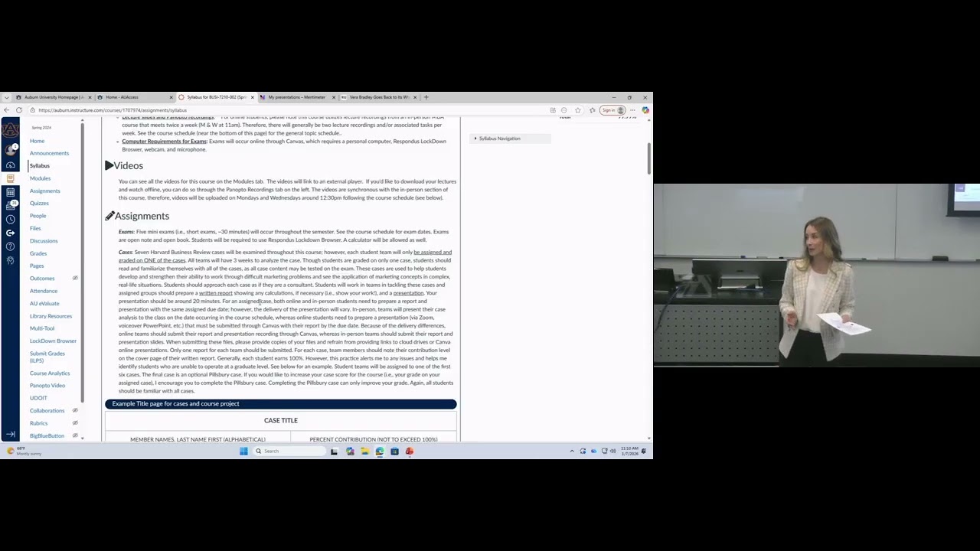
Task: Click the 'Example Title page for cases' banner
Action: (280, 403)
